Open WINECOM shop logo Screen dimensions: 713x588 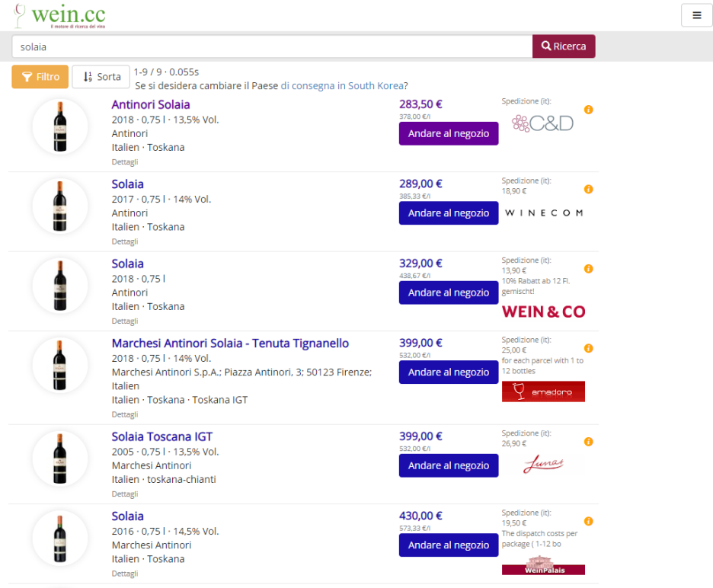click(544, 213)
